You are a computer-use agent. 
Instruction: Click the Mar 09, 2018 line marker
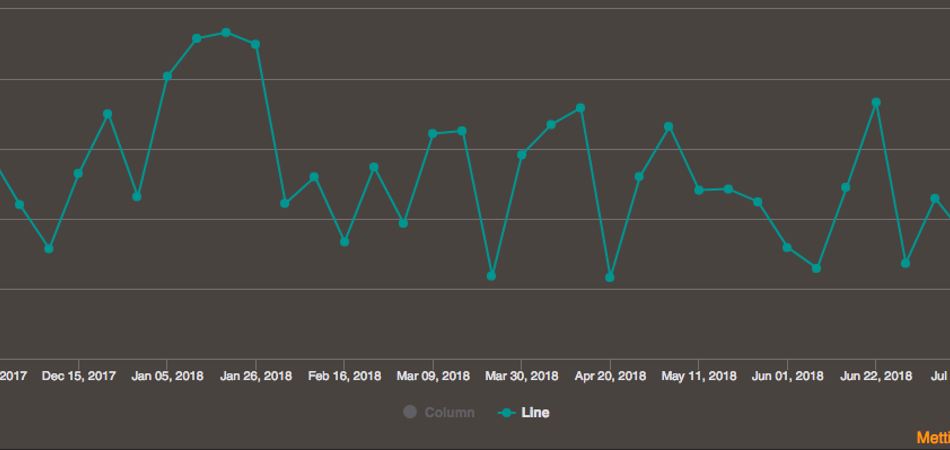[433, 133]
